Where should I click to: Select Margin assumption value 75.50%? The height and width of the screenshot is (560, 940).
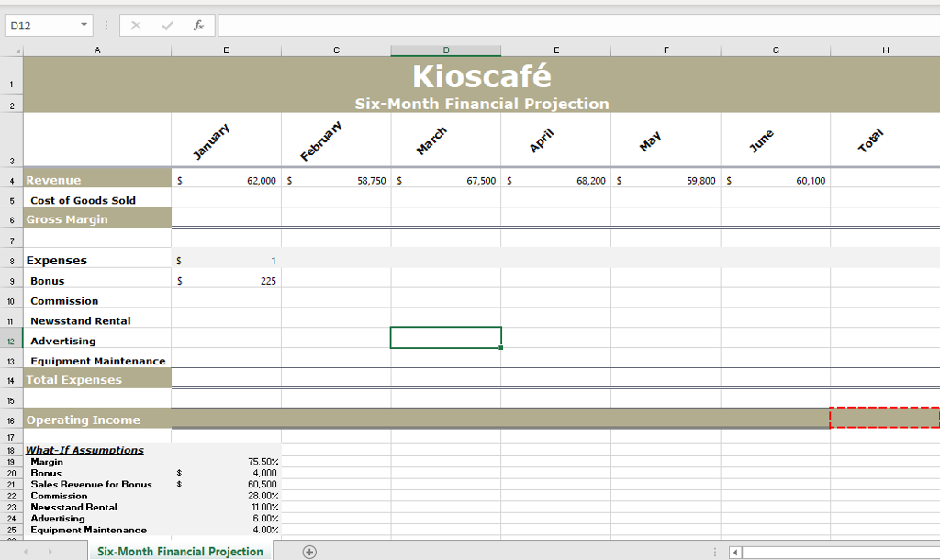click(226, 462)
